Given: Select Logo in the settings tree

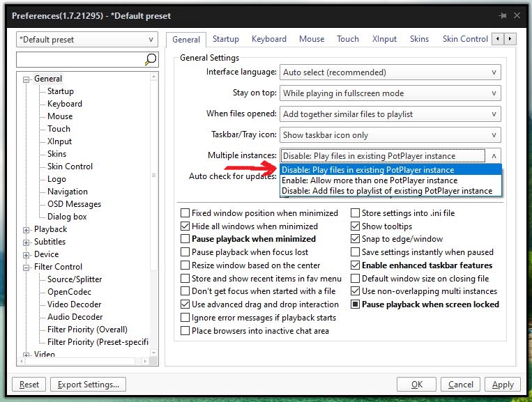Looking at the screenshot, I should (56, 179).
